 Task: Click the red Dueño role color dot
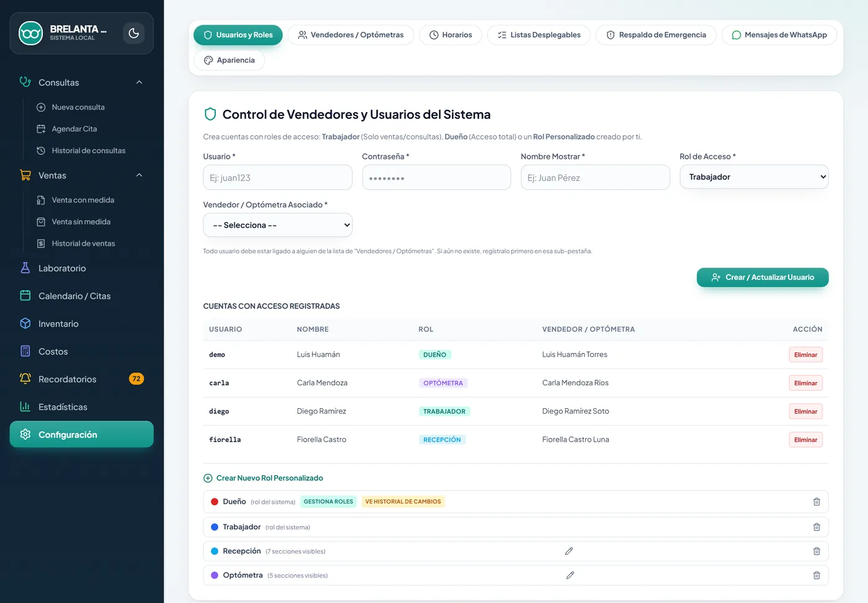[215, 502]
